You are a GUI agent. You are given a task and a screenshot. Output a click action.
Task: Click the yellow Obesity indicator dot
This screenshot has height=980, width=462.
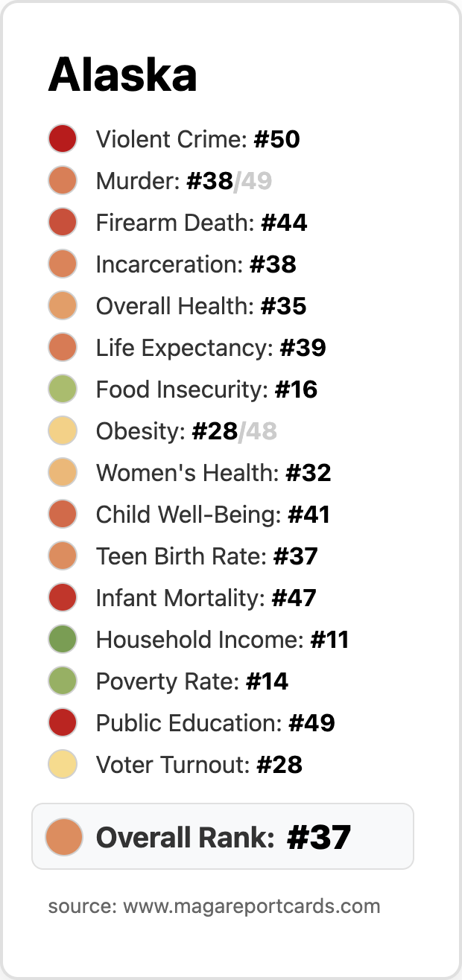(x=63, y=431)
